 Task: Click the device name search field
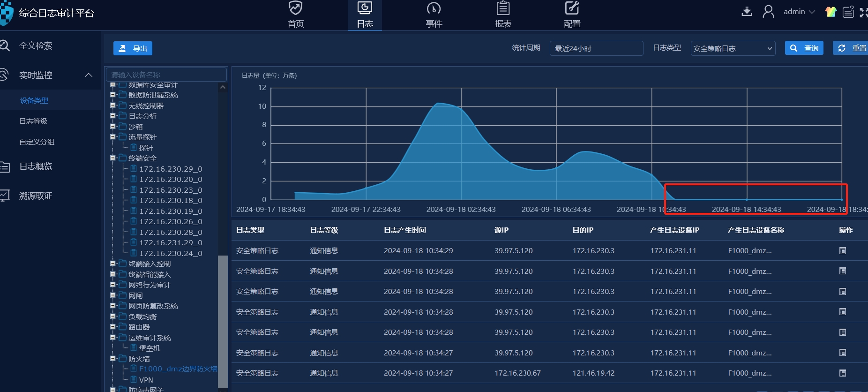(166, 75)
